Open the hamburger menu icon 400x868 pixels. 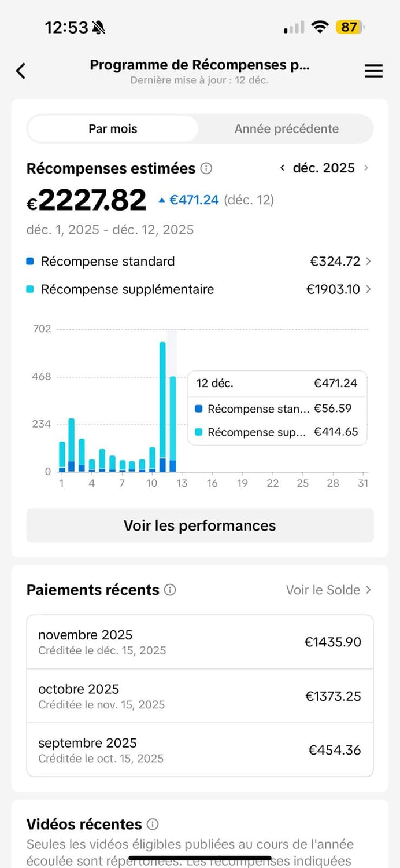[373, 71]
